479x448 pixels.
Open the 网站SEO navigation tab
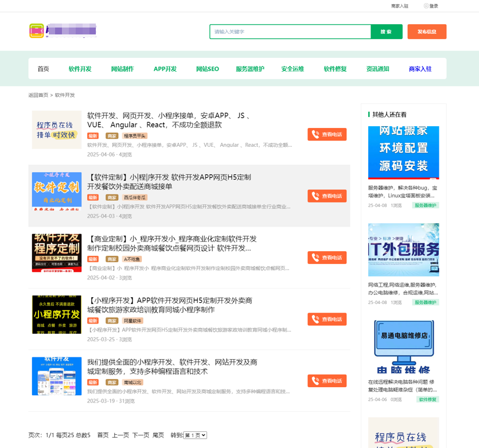click(x=208, y=69)
